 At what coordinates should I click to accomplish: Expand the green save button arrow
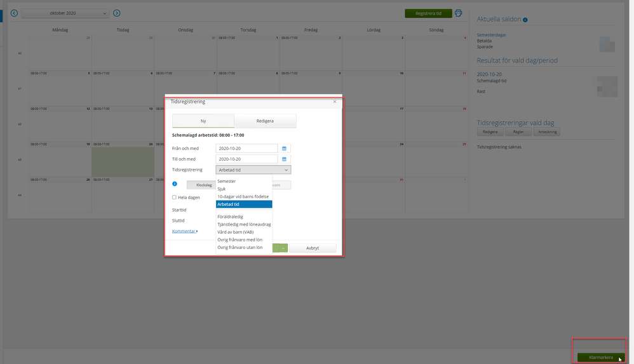point(283,248)
